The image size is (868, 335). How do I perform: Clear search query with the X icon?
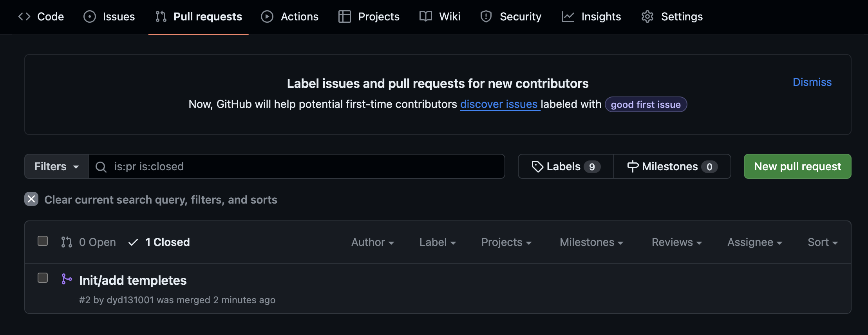coord(31,199)
